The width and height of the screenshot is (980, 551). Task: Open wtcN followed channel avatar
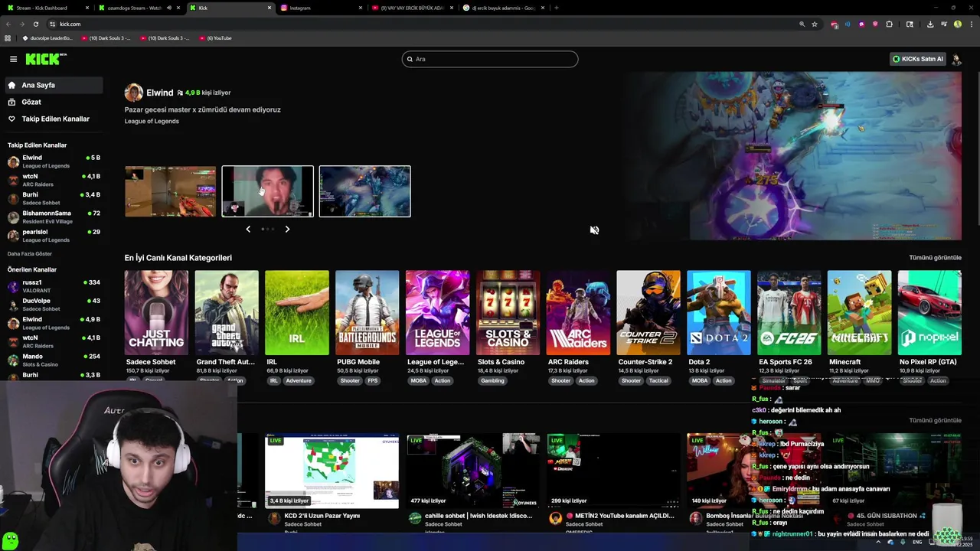[13, 180]
